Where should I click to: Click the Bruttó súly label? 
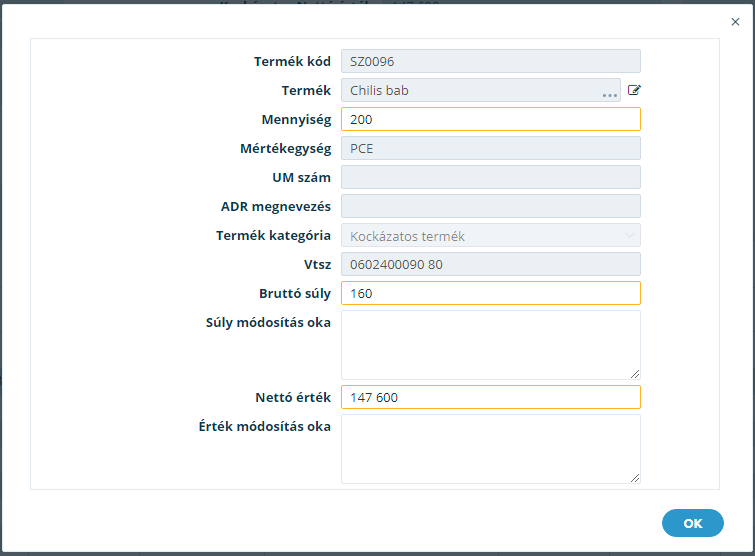[295, 294]
